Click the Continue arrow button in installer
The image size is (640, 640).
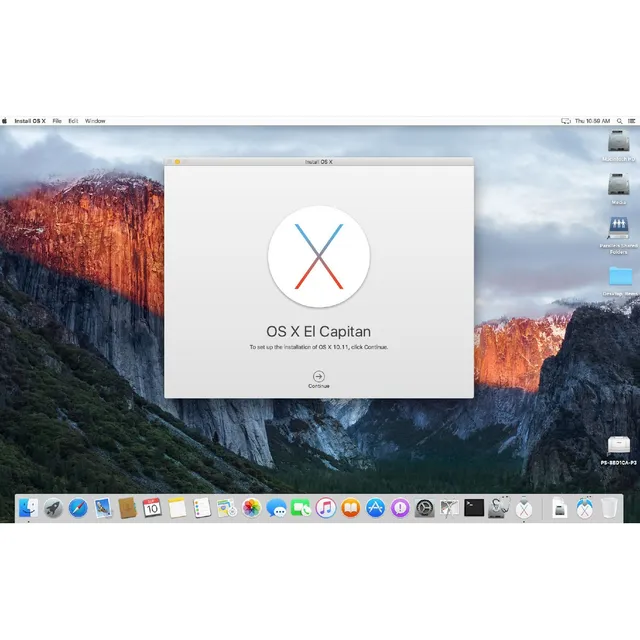coord(318,376)
